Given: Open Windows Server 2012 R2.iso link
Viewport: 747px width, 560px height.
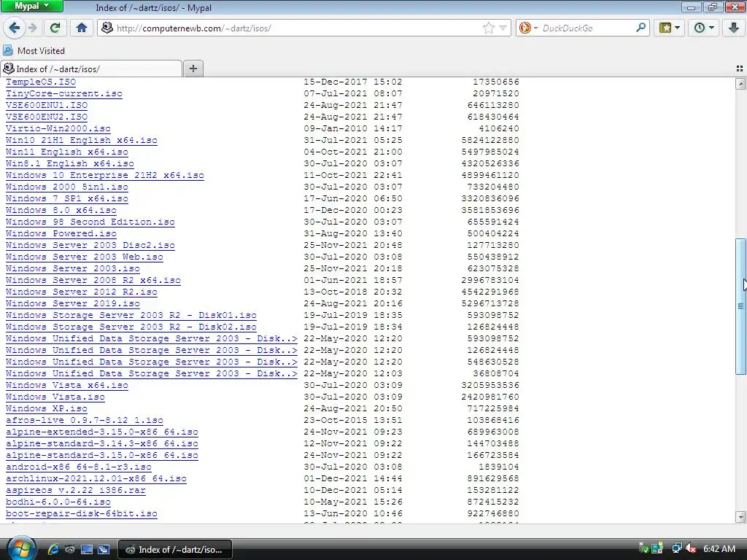Looking at the screenshot, I should click(82, 292).
